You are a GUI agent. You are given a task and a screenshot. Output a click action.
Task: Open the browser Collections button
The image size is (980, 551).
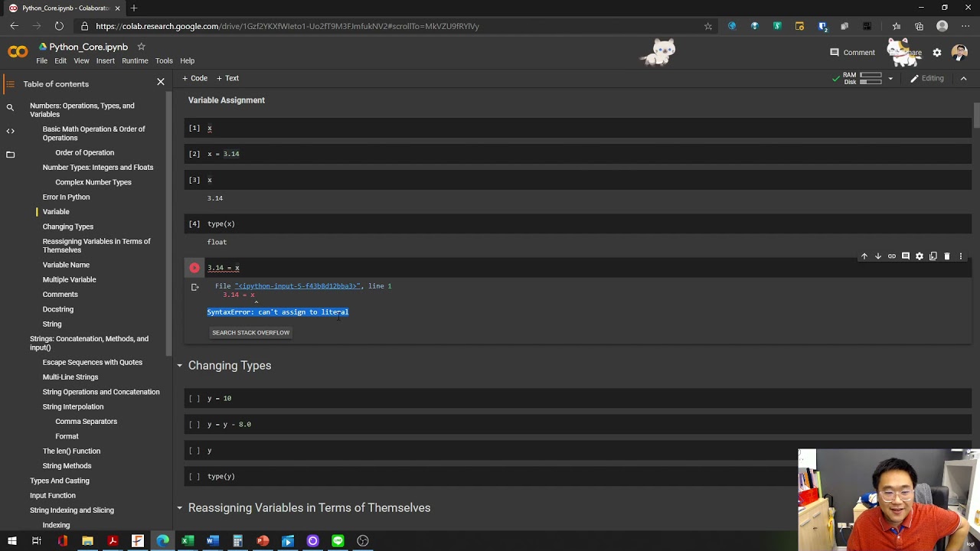click(919, 26)
